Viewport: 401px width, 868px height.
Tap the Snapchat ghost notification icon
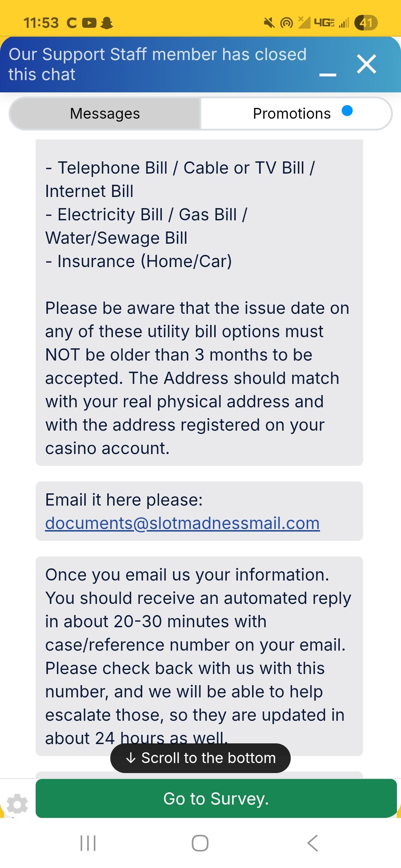click(x=107, y=23)
